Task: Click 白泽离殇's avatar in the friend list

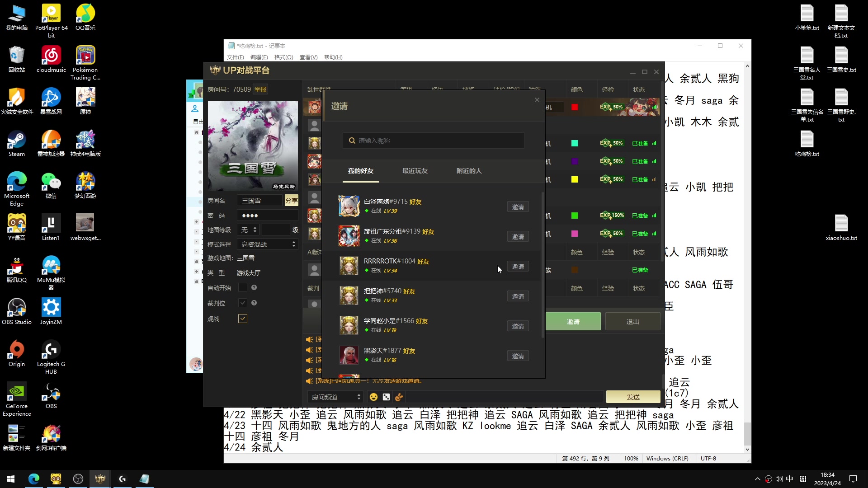Action: click(x=349, y=206)
